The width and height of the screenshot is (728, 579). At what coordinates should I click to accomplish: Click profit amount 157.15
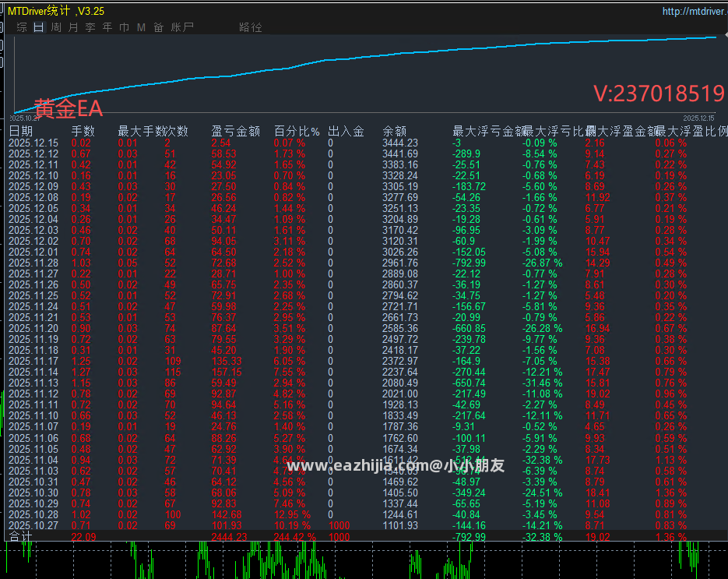click(x=227, y=372)
